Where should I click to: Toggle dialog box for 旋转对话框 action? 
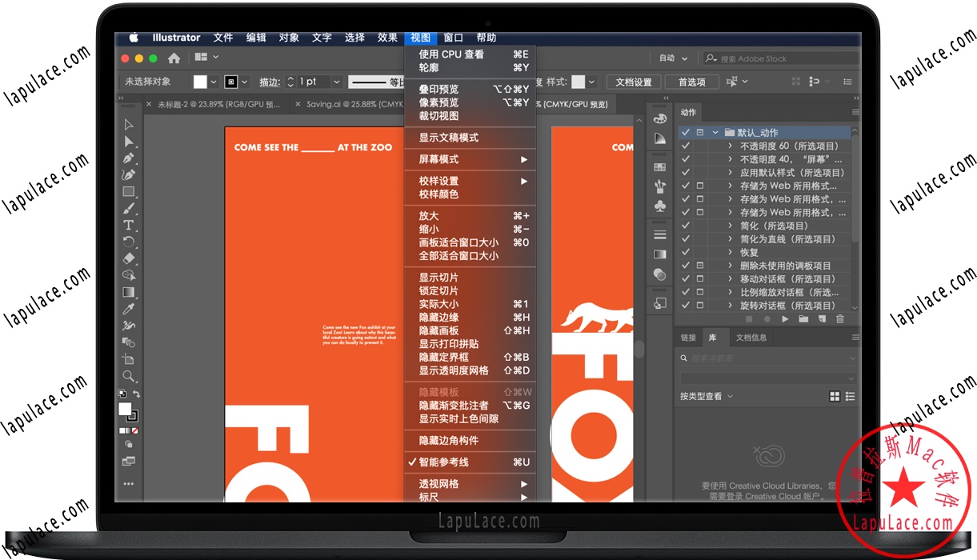coord(700,306)
